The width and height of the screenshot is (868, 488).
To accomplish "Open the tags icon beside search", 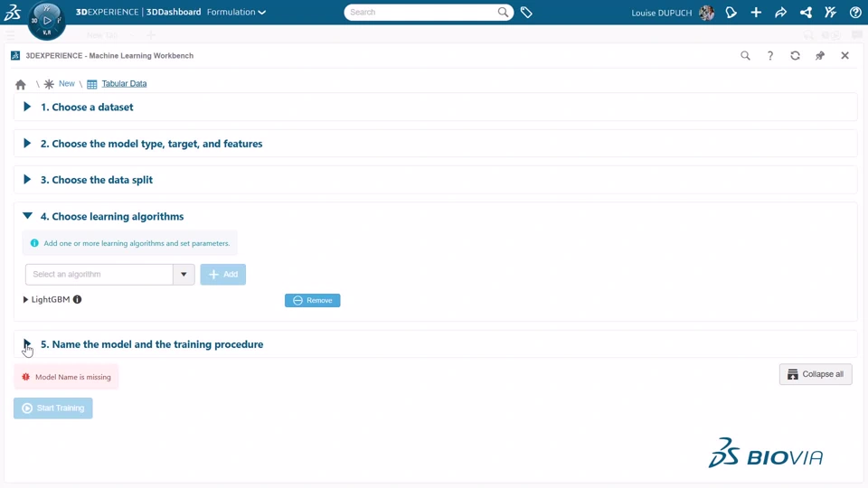I will click(x=526, y=12).
